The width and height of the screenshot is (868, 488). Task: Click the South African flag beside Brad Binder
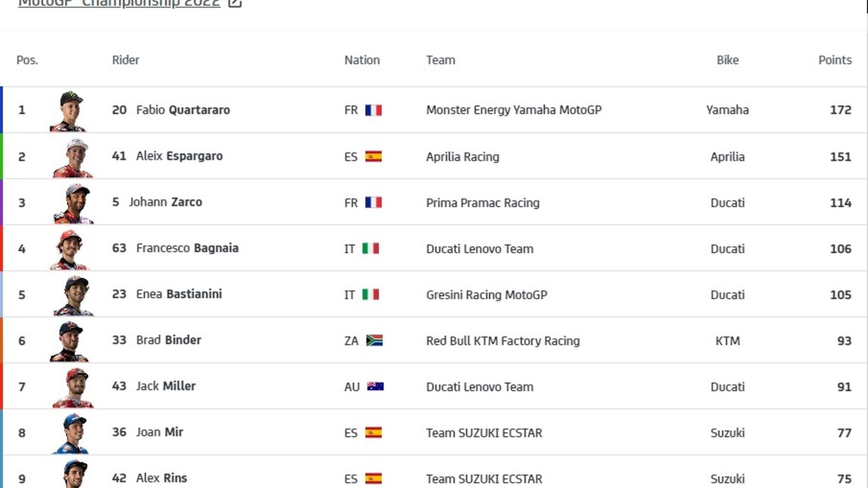tap(374, 341)
